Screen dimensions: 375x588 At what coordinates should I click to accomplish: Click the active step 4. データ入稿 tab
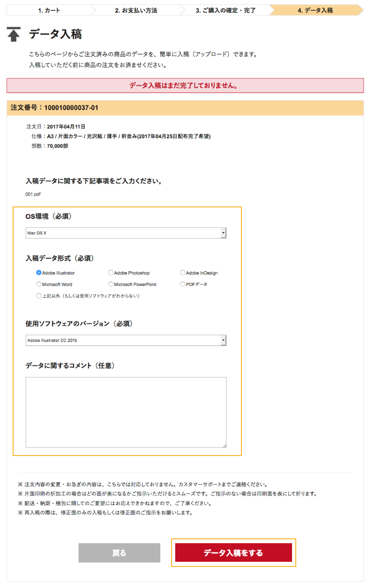315,10
